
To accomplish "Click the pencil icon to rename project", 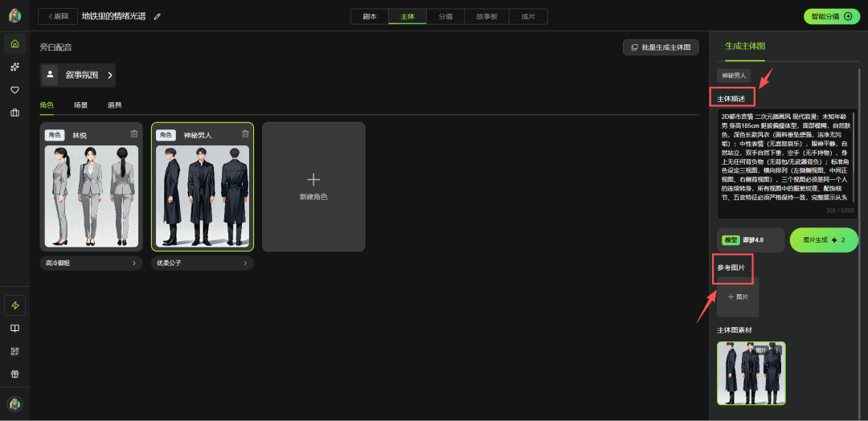I will point(158,16).
